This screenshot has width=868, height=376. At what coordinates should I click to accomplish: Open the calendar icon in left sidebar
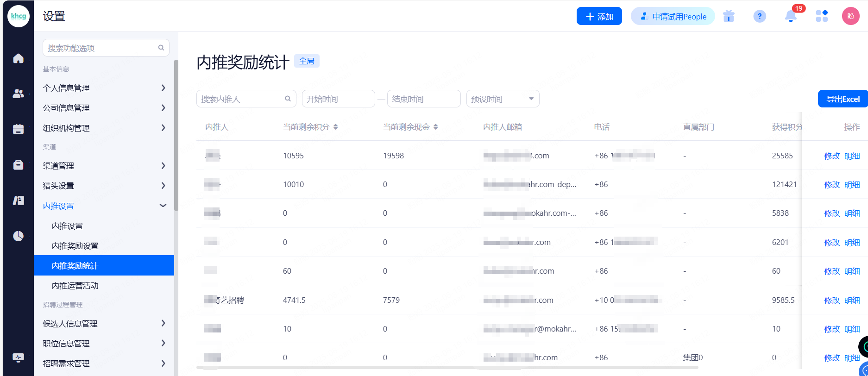coord(18,129)
